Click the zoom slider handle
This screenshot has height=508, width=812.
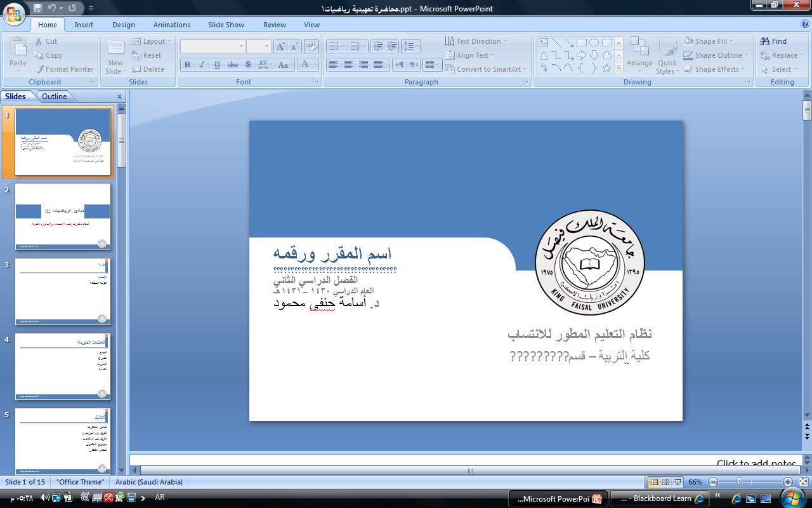[739, 482]
